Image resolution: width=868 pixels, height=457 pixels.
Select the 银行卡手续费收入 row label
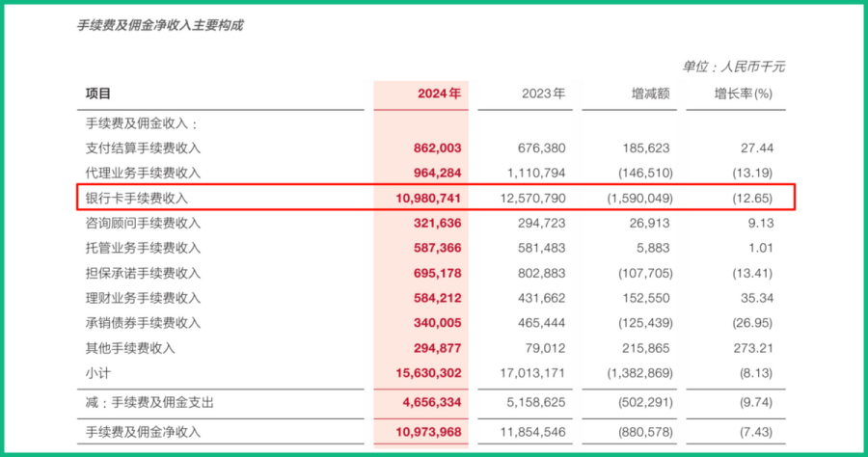[137, 198]
